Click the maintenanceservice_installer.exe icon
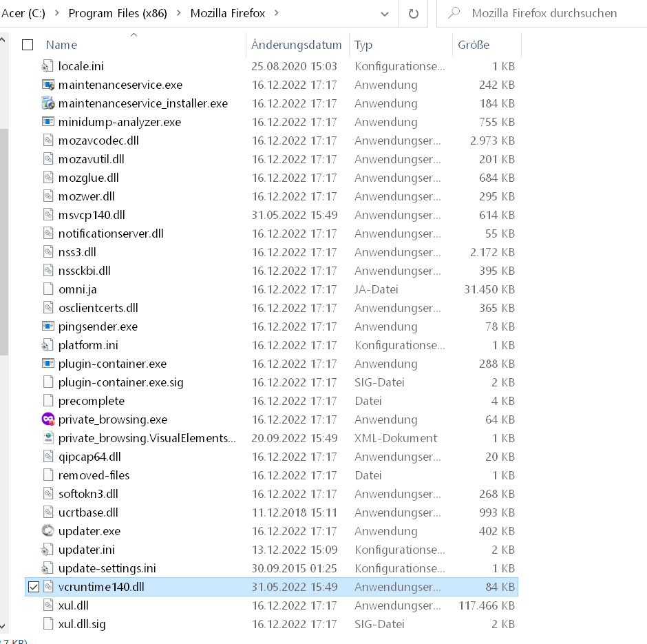This screenshot has height=644, width=647. tap(48, 103)
